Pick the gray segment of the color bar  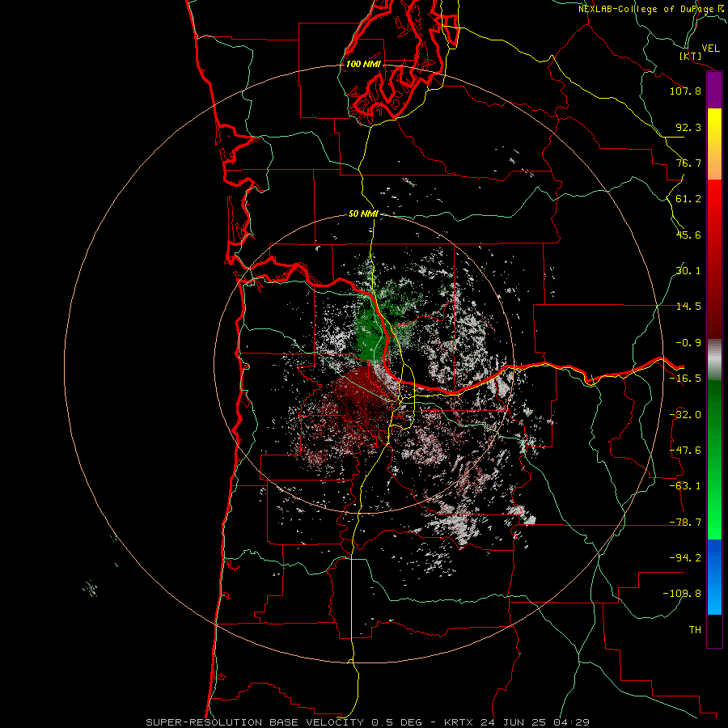pos(714,360)
